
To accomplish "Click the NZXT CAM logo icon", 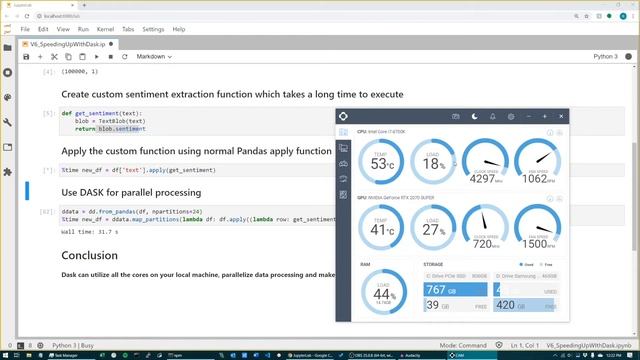I will pyautogui.click(x=343, y=116).
